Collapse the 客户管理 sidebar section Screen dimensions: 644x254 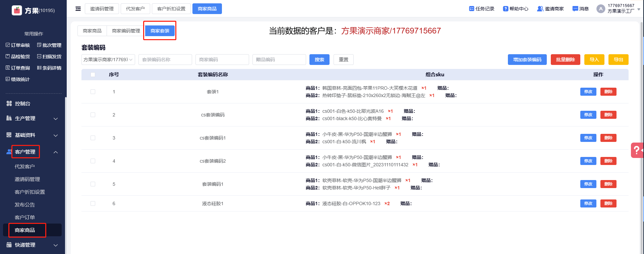click(56, 152)
